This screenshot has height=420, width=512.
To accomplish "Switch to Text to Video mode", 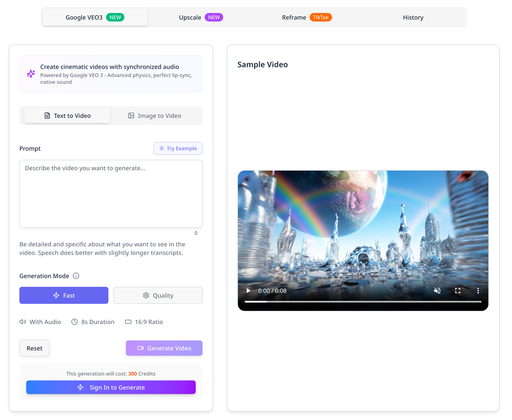I will (x=67, y=116).
